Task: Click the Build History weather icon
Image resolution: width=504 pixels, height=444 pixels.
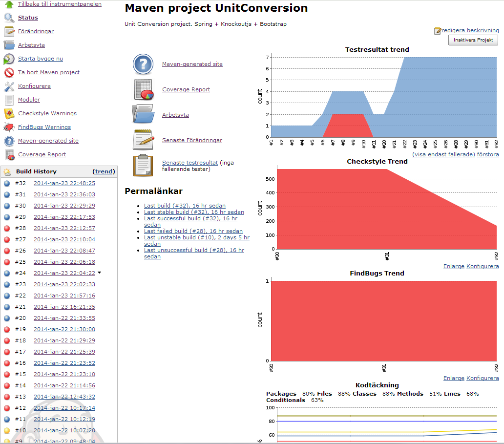Action: coord(7,172)
